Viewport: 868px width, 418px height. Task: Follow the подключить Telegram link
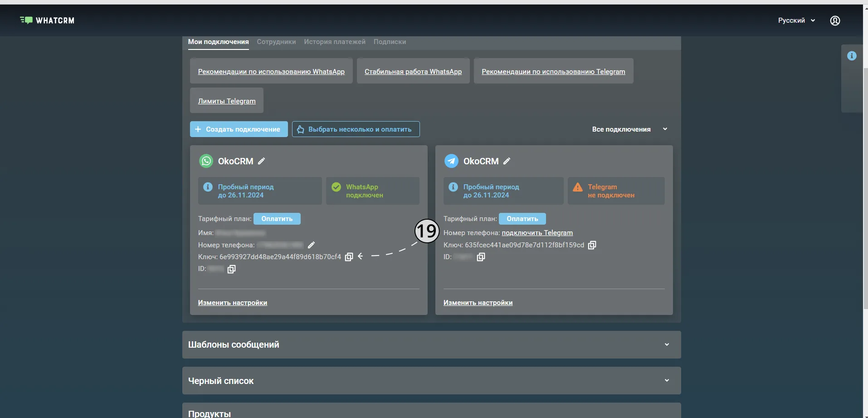[537, 233]
